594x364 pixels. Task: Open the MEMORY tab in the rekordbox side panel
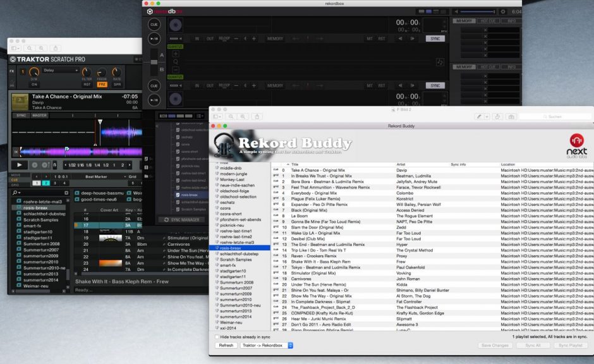pos(464,20)
